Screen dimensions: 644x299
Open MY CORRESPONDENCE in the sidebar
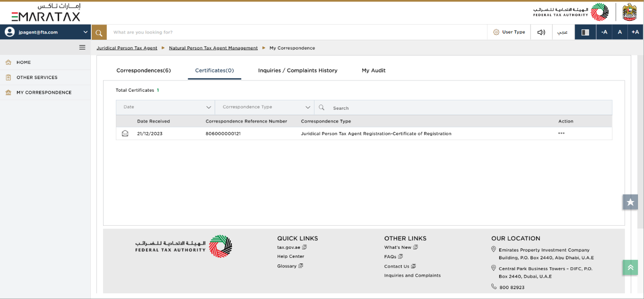coord(44,93)
